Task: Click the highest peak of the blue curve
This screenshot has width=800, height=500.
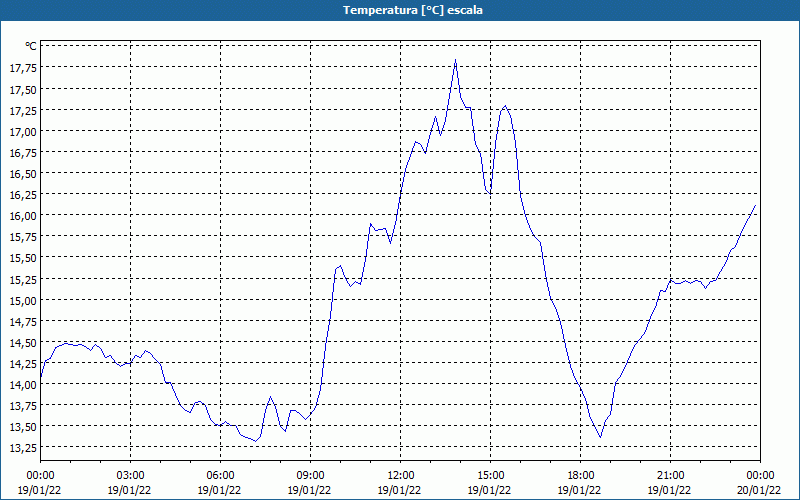Action: [455, 60]
